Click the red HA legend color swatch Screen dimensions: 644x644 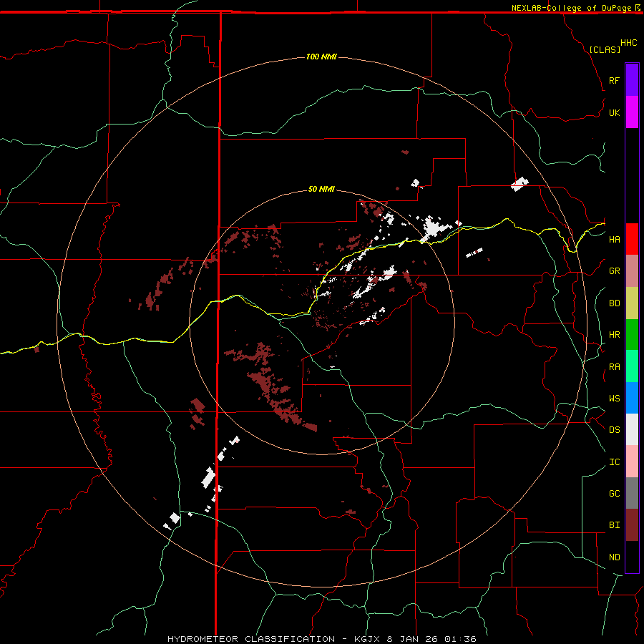[x=632, y=239]
